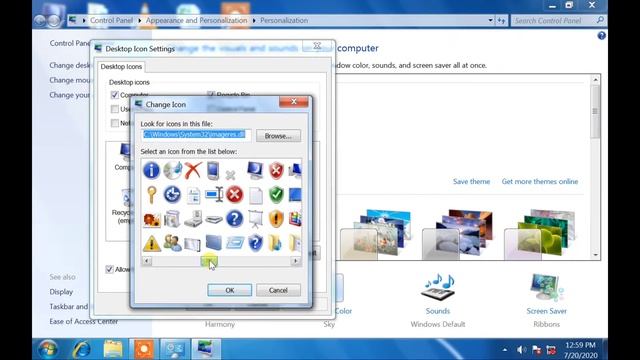This screenshot has width=640, height=360.
Task: Click the icon list right scroll arrow
Action: coord(296,261)
